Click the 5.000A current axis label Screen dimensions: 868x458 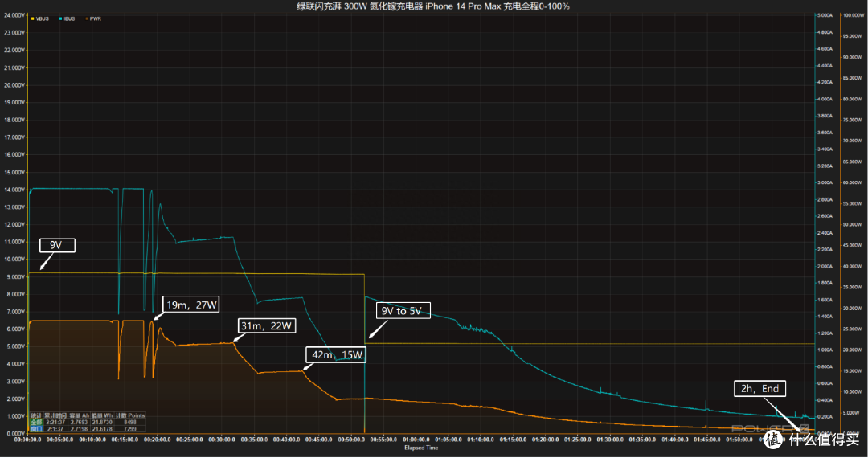pyautogui.click(x=825, y=15)
